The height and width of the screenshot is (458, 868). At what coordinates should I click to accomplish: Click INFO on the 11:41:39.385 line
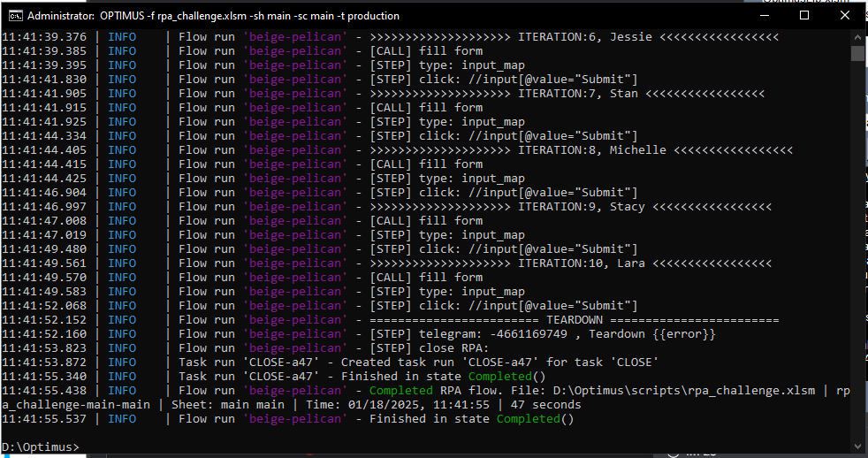122,51
